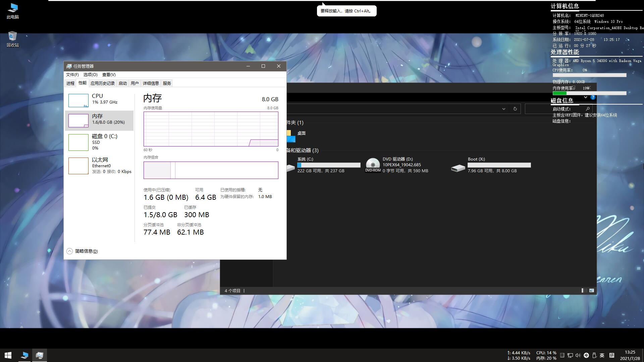This screenshot has width=644, height=362.
Task: Switch to 应用历史记录 tab
Action: (x=103, y=83)
